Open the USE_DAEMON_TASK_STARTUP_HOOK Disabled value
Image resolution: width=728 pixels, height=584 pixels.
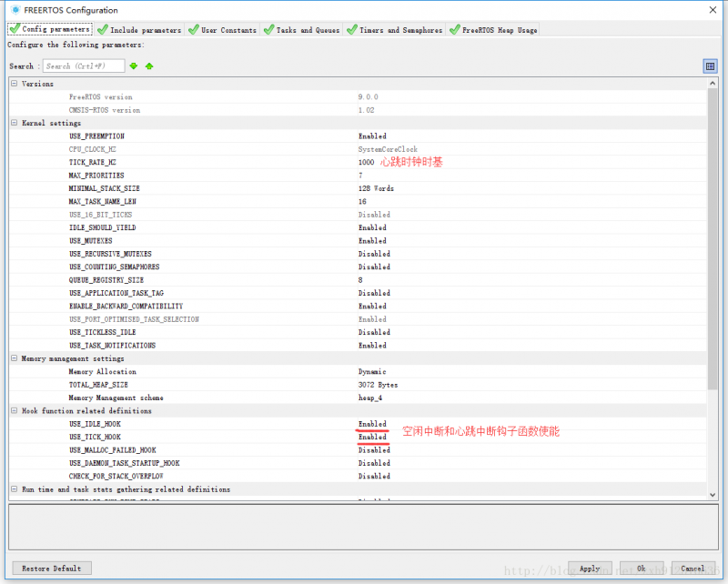pos(374,463)
